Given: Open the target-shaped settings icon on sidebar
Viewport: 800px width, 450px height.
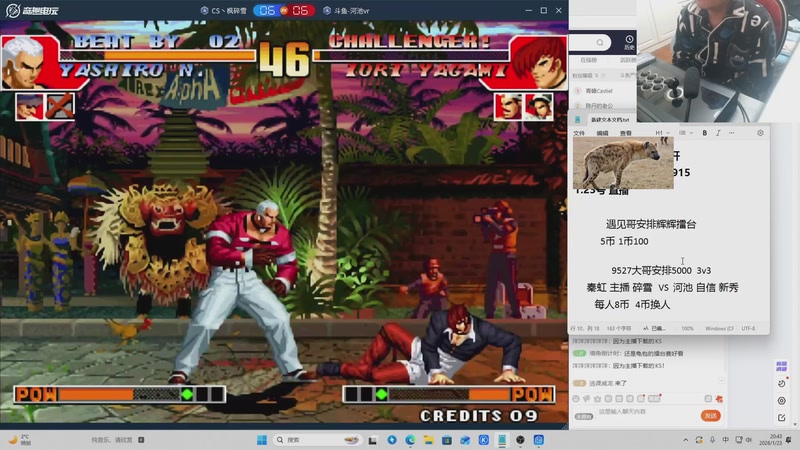Looking at the screenshot, I should tap(782, 401).
